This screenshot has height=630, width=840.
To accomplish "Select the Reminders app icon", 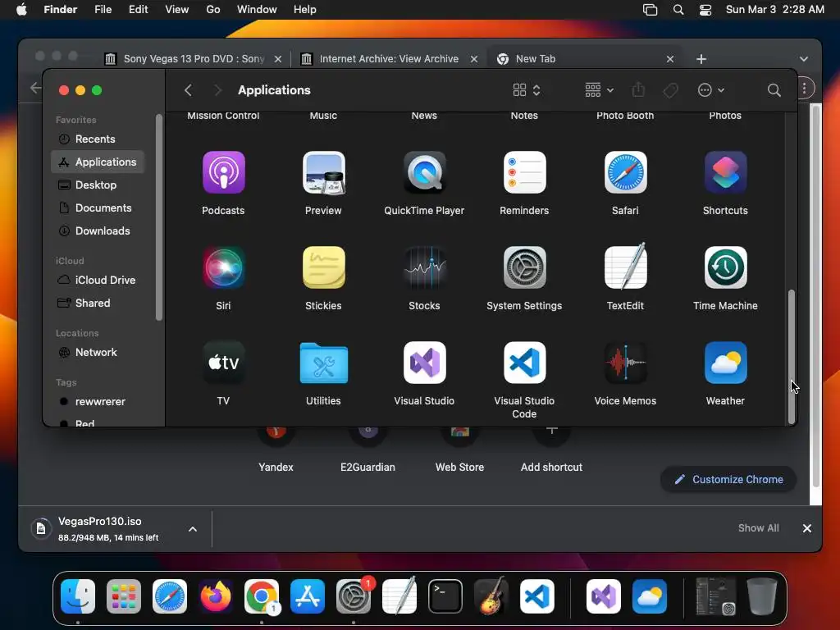I will 524,172.
